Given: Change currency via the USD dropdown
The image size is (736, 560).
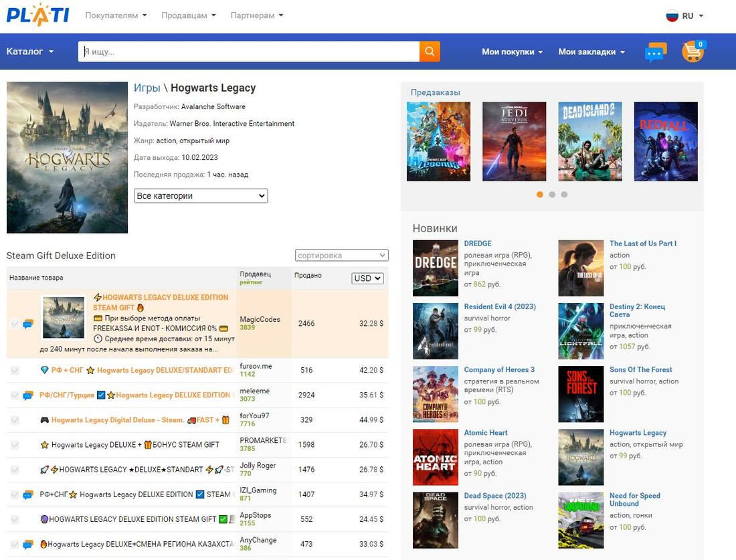Looking at the screenshot, I should (x=367, y=278).
